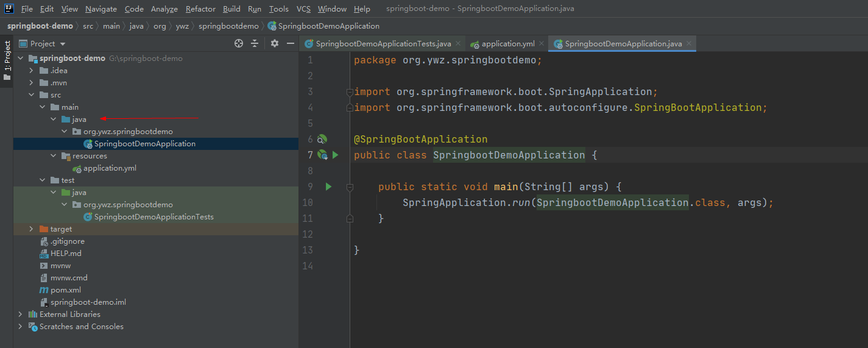The image size is (868, 348).
Task: Click the run gutter icon on line 9
Action: (x=328, y=187)
